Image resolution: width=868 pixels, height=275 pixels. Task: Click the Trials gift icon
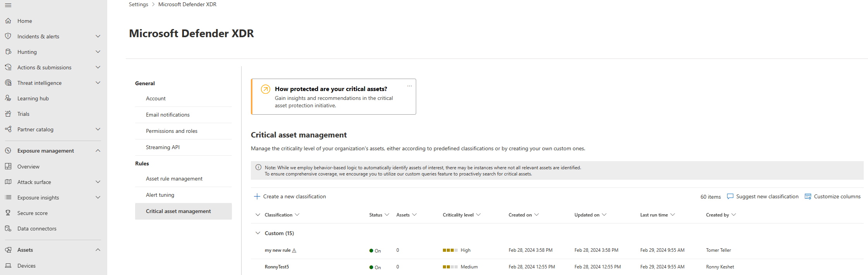(8, 114)
